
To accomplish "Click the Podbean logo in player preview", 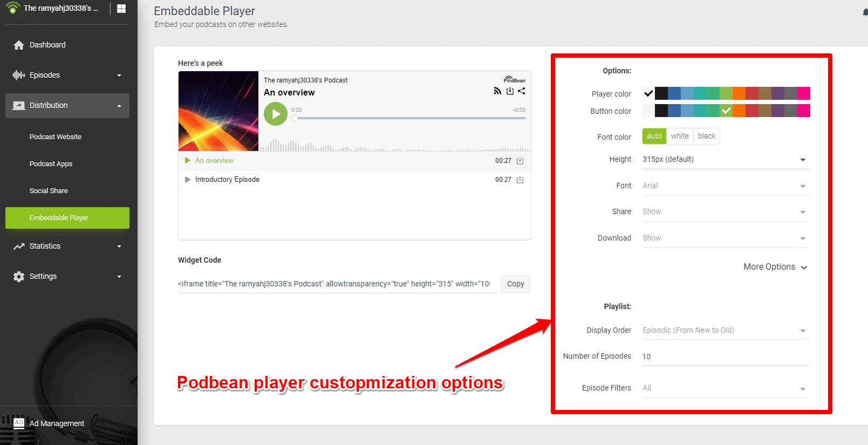I will pyautogui.click(x=515, y=79).
